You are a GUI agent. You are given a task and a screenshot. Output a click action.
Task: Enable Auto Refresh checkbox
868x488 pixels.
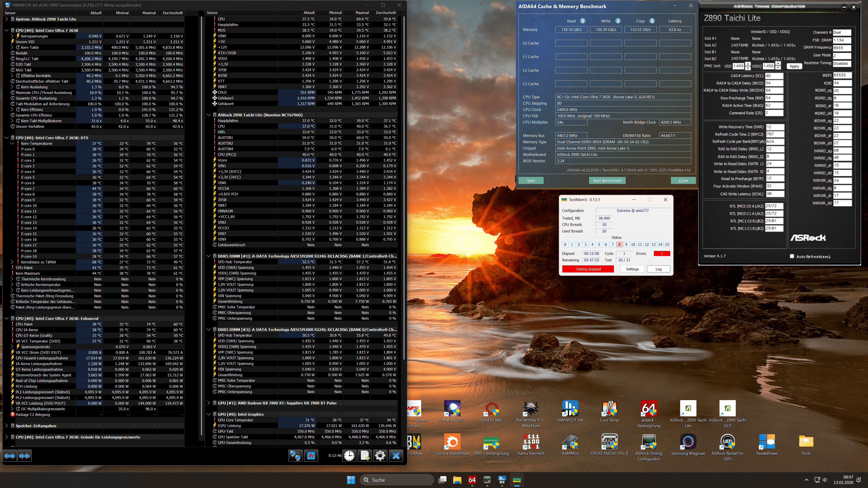pyautogui.click(x=792, y=256)
